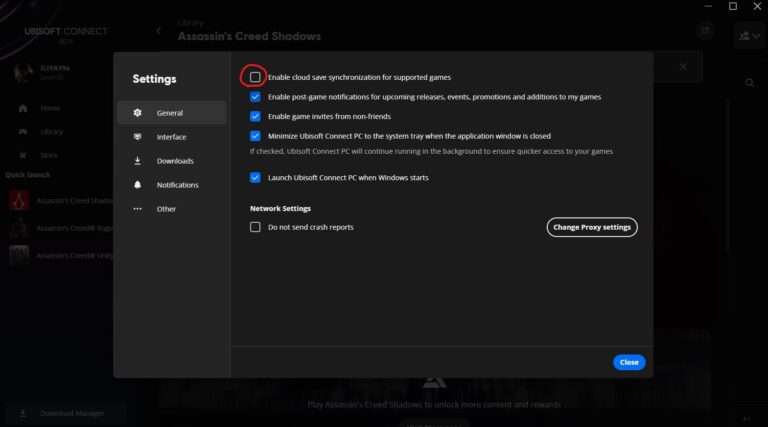Image resolution: width=768 pixels, height=427 pixels.
Task: Dismiss the banner with X icon
Action: coord(683,67)
